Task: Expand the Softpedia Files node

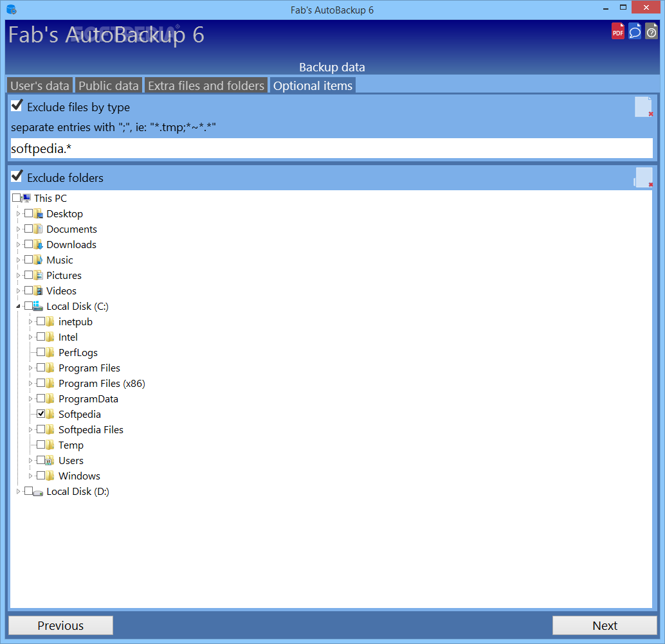Action: 30,429
